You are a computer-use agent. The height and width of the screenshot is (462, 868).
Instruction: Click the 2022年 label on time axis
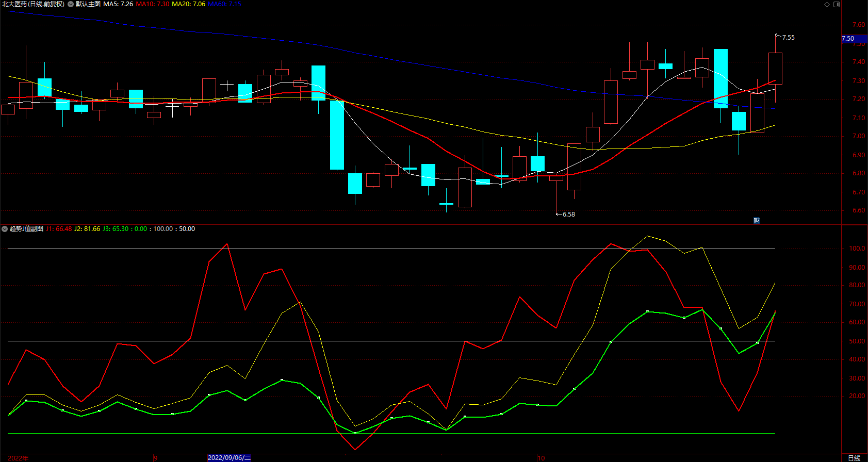click(19, 458)
